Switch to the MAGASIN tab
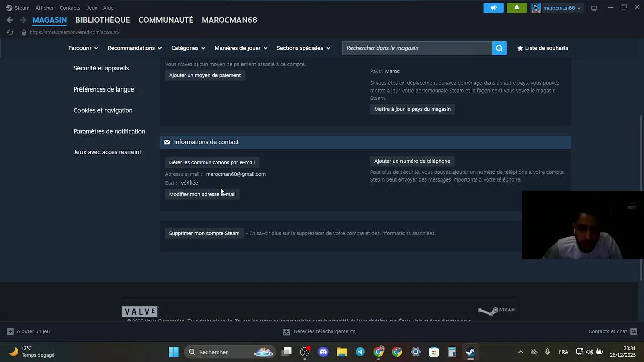The image size is (644, 362). [49, 20]
